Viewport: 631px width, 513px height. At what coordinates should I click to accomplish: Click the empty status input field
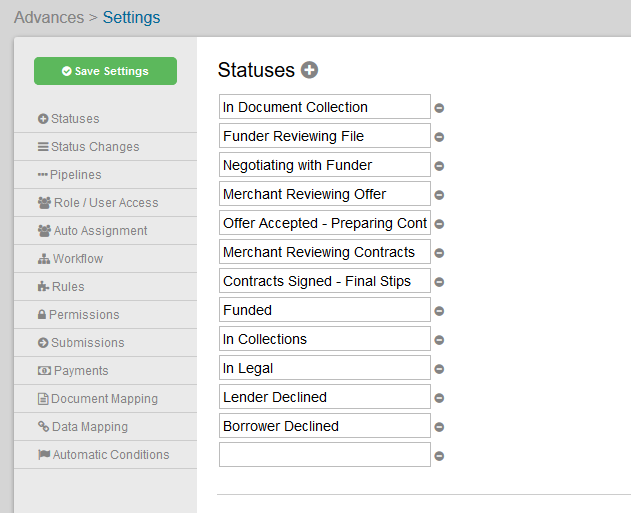click(x=325, y=455)
